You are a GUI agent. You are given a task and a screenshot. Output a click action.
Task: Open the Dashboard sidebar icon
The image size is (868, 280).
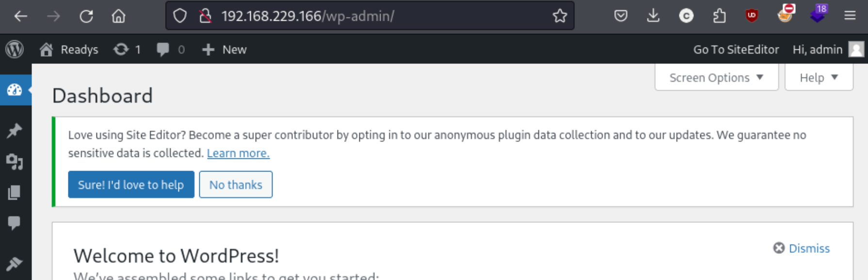[15, 90]
